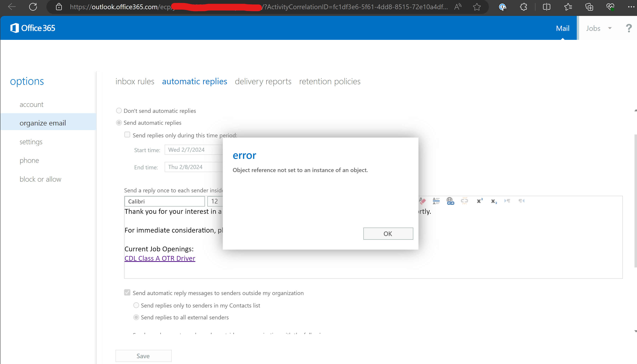Click the Remove Hyperlink broken-chain icon
637x364 pixels.
click(x=464, y=201)
